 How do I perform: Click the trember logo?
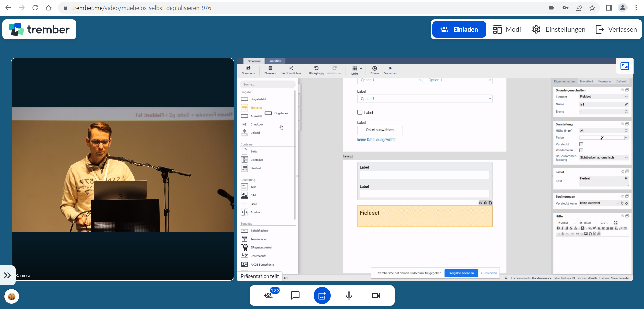pyautogui.click(x=39, y=29)
